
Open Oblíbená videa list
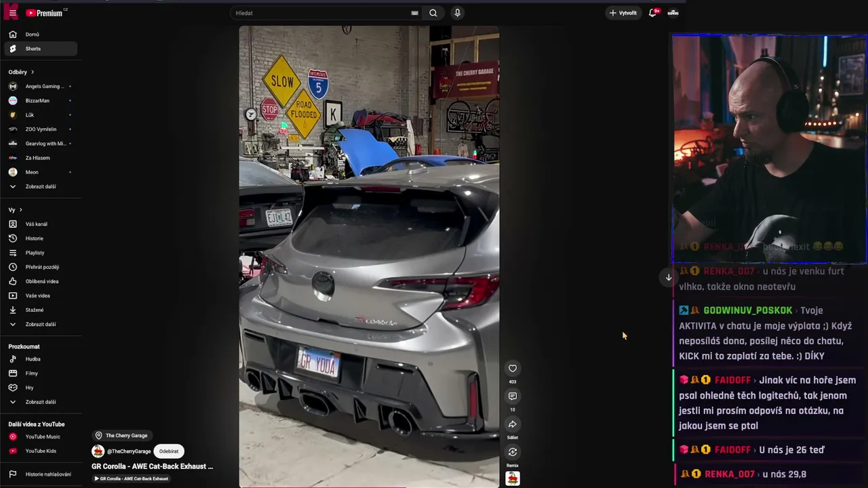click(41, 281)
